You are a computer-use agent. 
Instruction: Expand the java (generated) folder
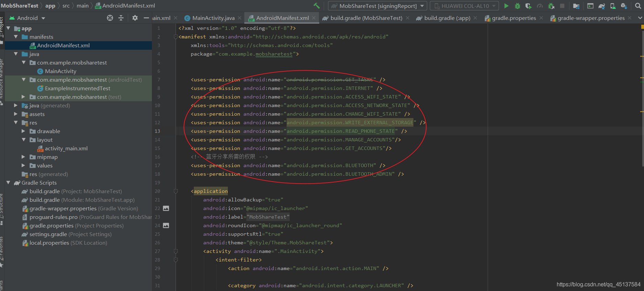16,105
